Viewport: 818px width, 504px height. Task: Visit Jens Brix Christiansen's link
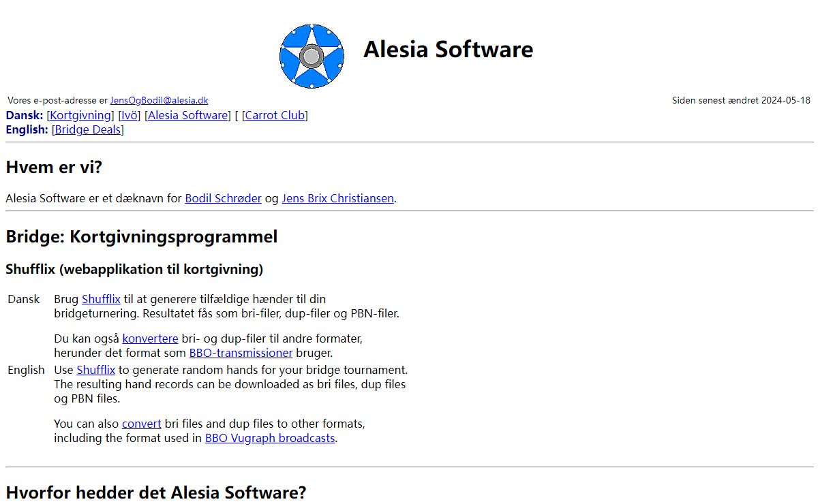point(337,198)
